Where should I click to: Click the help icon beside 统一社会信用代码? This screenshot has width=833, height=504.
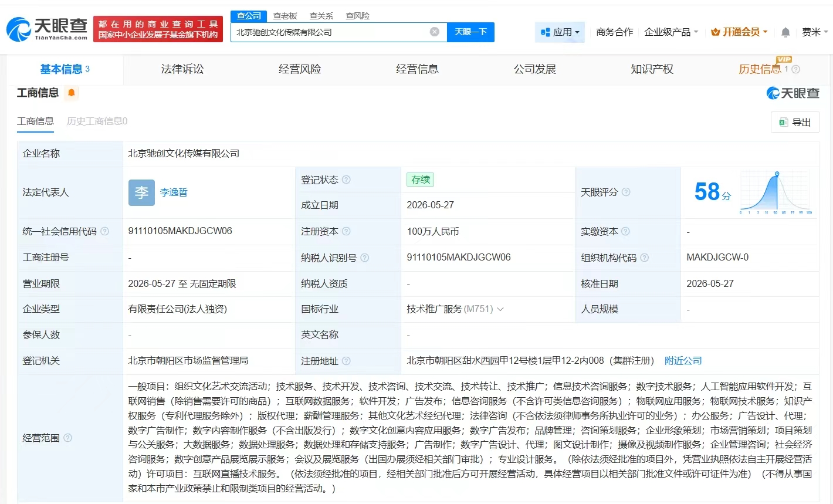[x=104, y=231]
